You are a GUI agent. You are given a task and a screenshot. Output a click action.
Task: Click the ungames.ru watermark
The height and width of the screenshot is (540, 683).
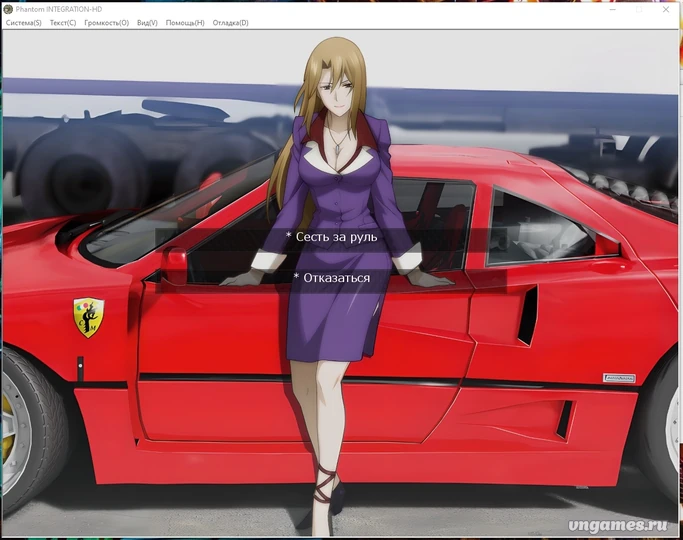pos(618,523)
